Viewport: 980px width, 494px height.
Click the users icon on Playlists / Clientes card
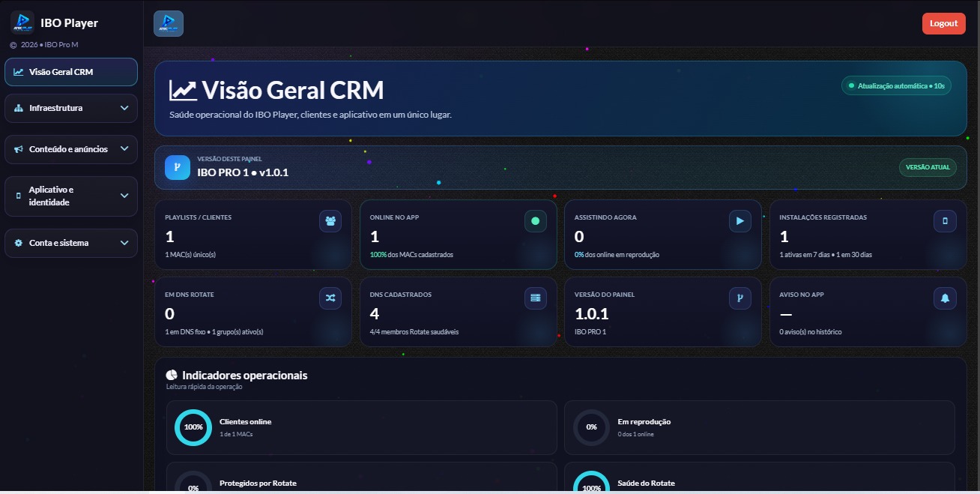point(330,221)
